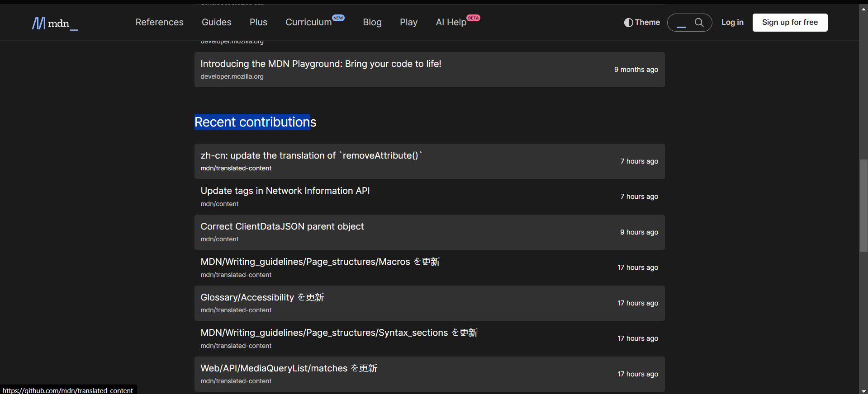Click the scroll down arrow on scrollbar
The image size is (868, 394).
pos(863,391)
